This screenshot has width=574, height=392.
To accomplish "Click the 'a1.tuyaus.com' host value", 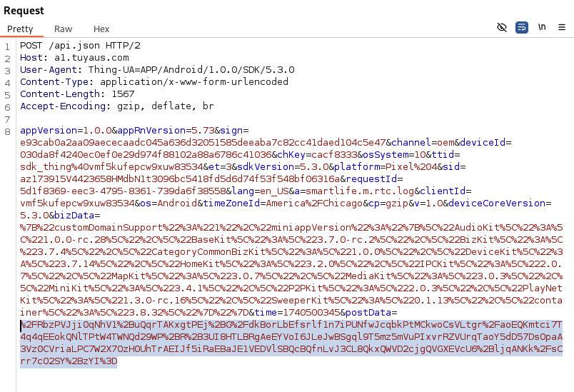I will click(x=91, y=57).
